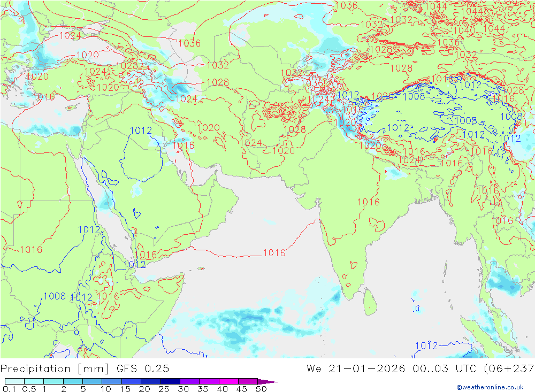The height and width of the screenshot is (392, 535).
Task: Click the '1040' isobar label
Action: [465, 30]
